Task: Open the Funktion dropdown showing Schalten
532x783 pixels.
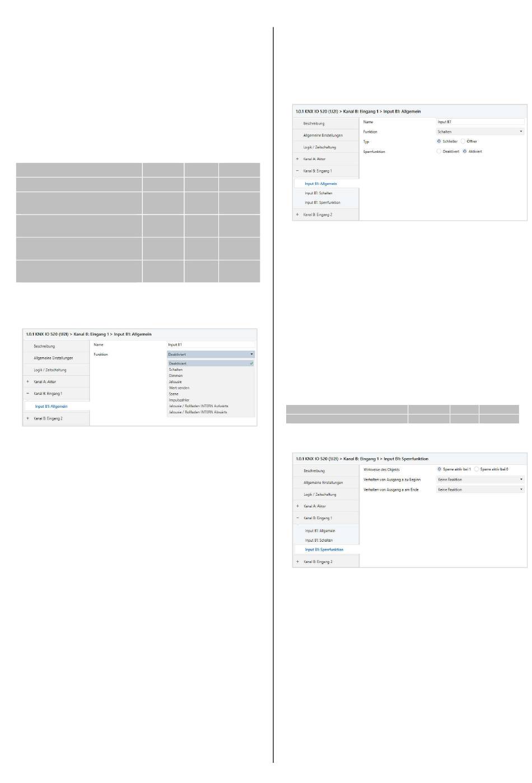Action: 480,132
